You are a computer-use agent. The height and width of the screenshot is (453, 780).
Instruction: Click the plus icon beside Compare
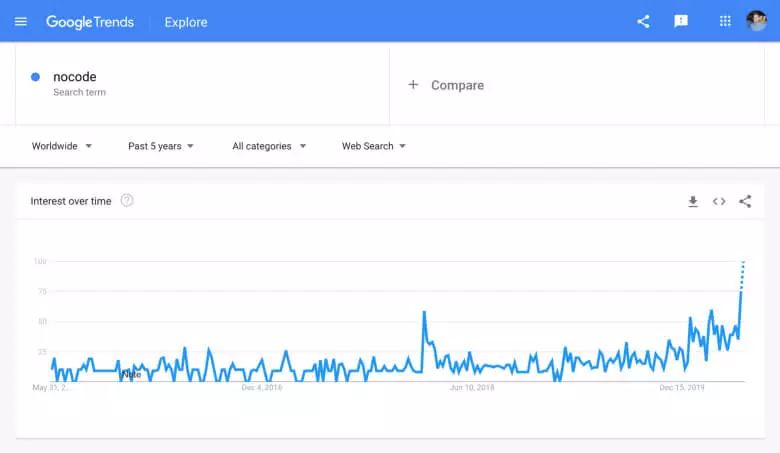[413, 85]
